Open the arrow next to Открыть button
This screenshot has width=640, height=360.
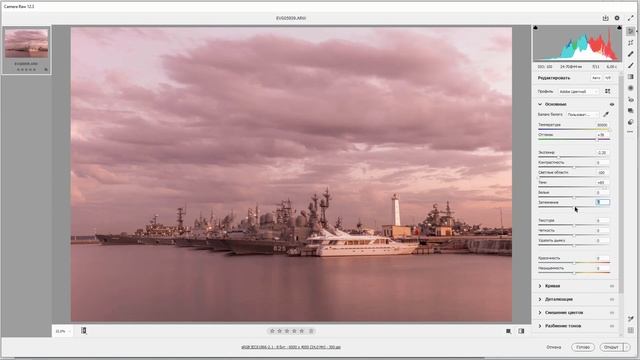(627, 347)
